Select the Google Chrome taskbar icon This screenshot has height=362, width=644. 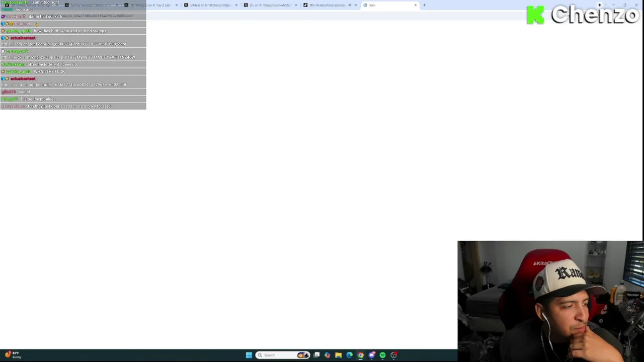click(x=361, y=355)
